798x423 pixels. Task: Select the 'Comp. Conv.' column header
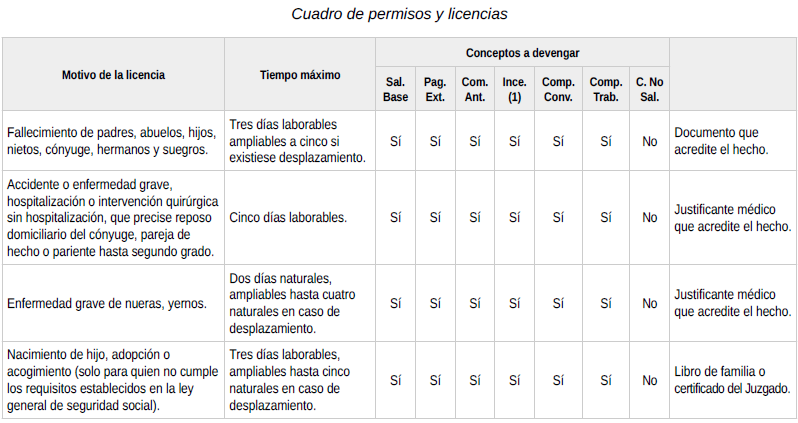[x=558, y=89]
